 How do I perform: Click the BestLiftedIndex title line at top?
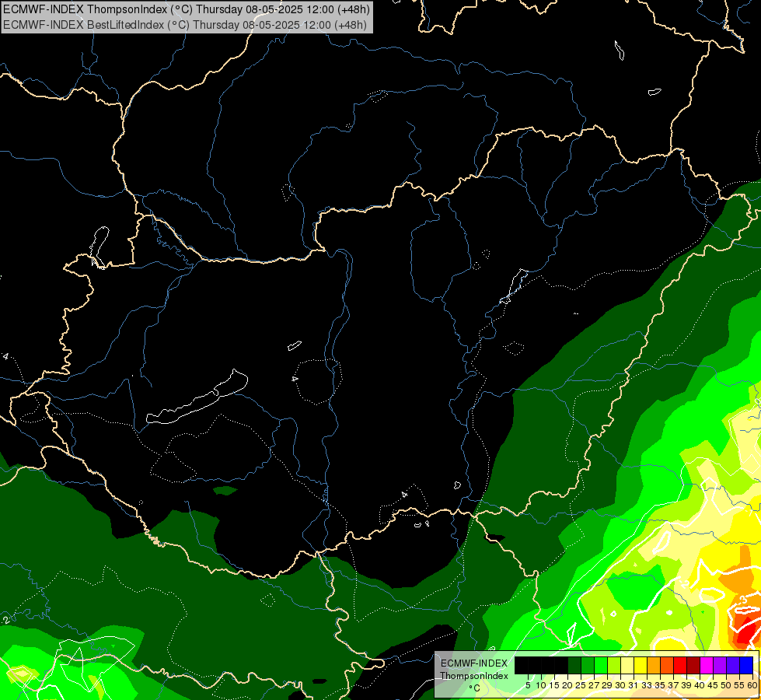coord(185,24)
